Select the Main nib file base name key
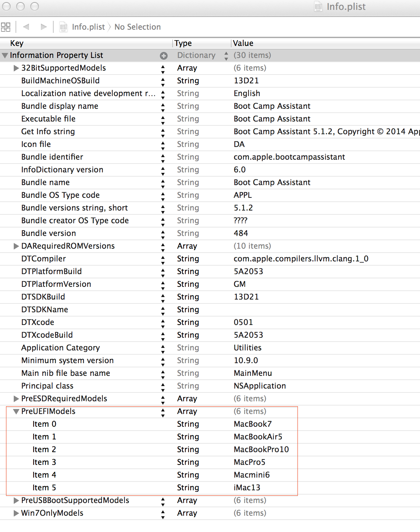 [66, 373]
